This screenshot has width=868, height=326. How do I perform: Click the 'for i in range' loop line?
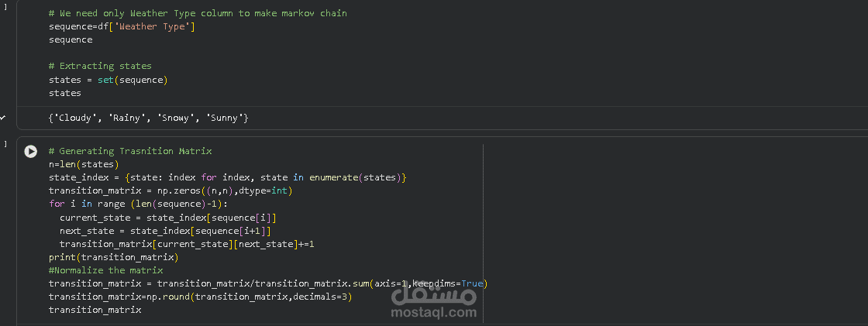tap(139, 204)
